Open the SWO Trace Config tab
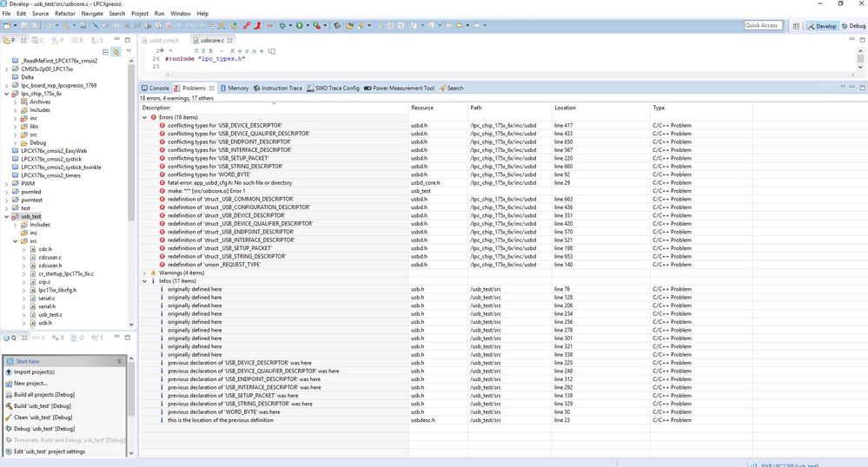This screenshot has width=868, height=467. pos(334,88)
